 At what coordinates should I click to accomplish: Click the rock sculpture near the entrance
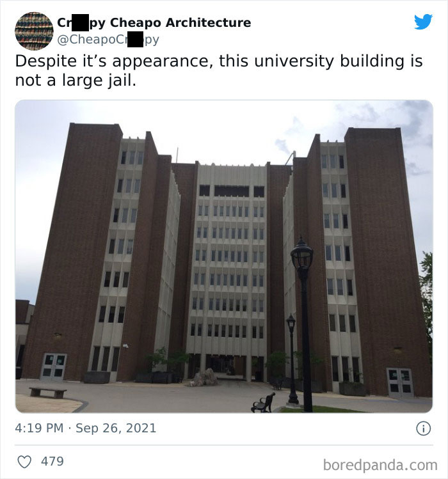click(x=205, y=377)
